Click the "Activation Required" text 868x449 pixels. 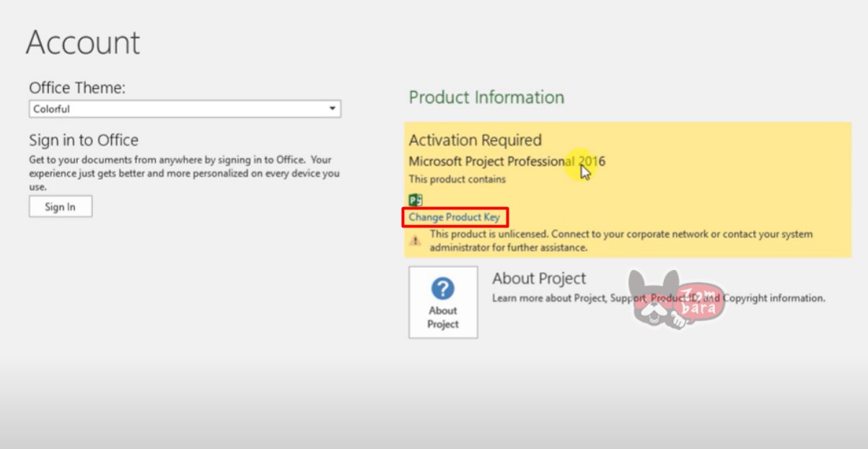point(475,140)
